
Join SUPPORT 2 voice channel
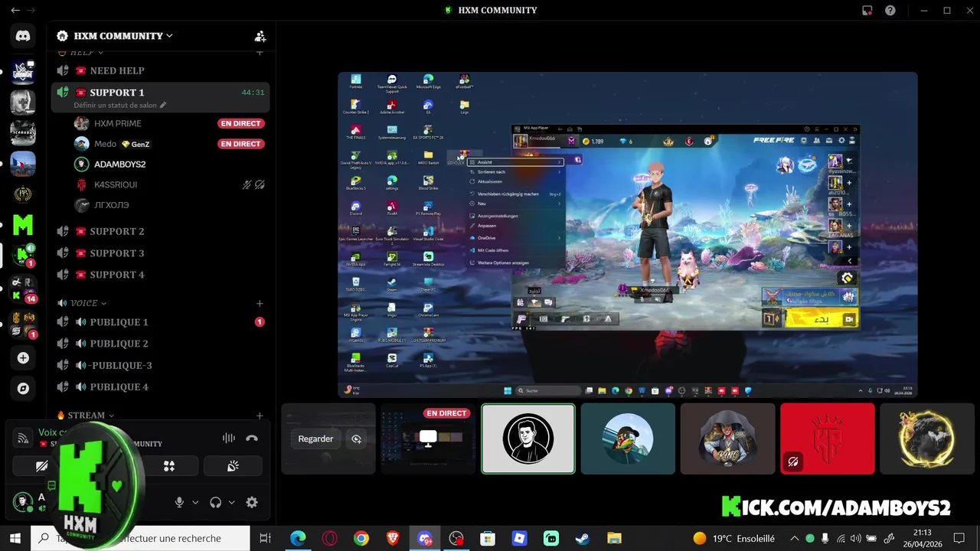[160, 231]
